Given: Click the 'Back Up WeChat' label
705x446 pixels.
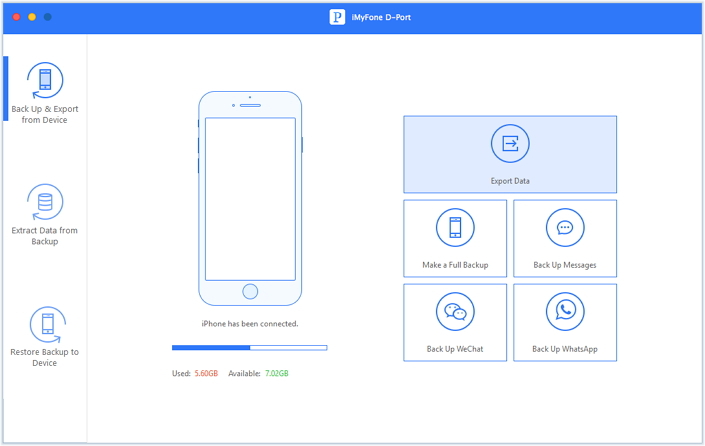Looking at the screenshot, I should pos(455,349).
